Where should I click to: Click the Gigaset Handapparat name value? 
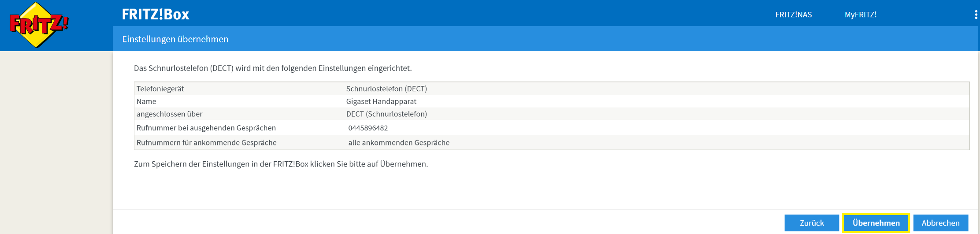[381, 101]
